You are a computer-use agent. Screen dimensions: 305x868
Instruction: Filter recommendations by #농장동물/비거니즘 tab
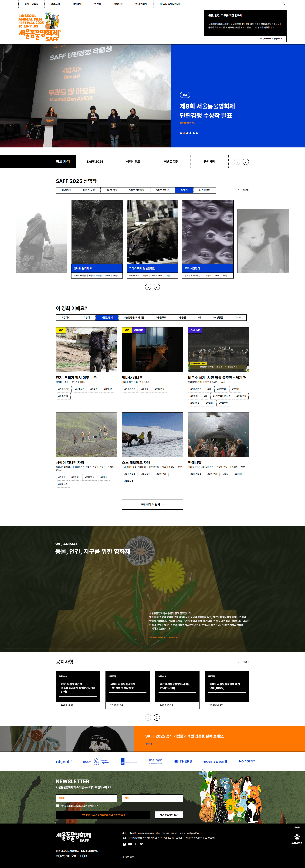tap(134, 317)
